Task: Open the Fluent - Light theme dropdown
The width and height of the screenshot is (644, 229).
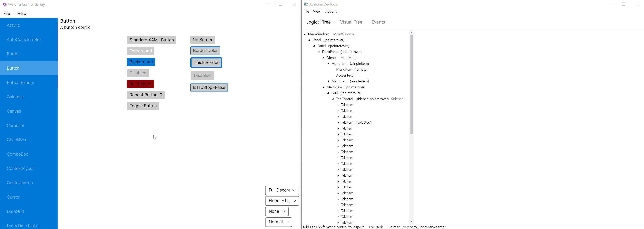Action: [282, 201]
